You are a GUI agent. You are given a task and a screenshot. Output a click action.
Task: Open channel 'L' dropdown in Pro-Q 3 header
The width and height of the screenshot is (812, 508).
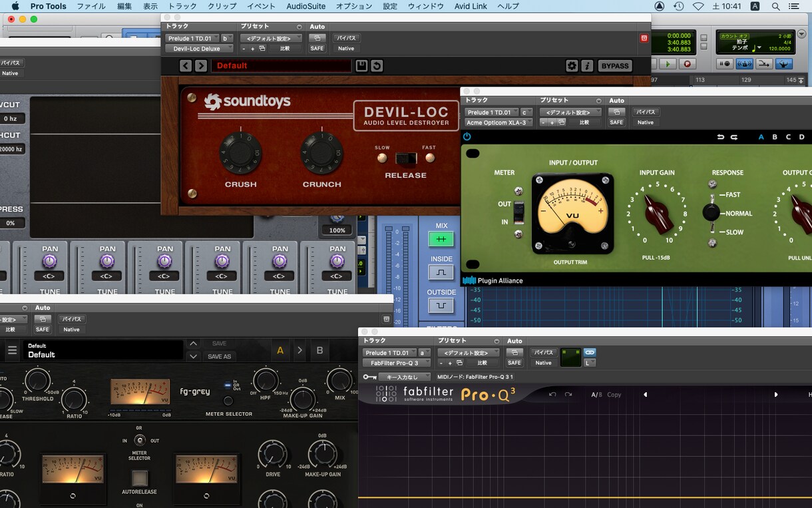pos(590,363)
